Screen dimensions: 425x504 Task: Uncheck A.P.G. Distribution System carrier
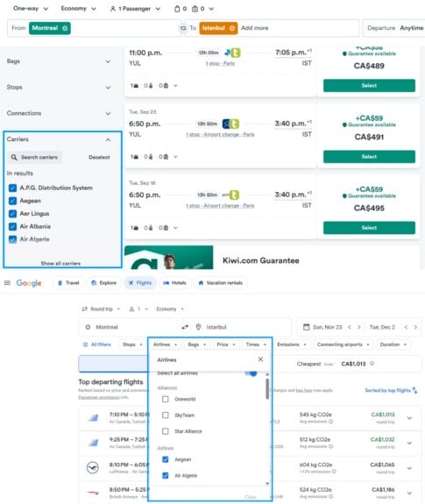click(12, 188)
